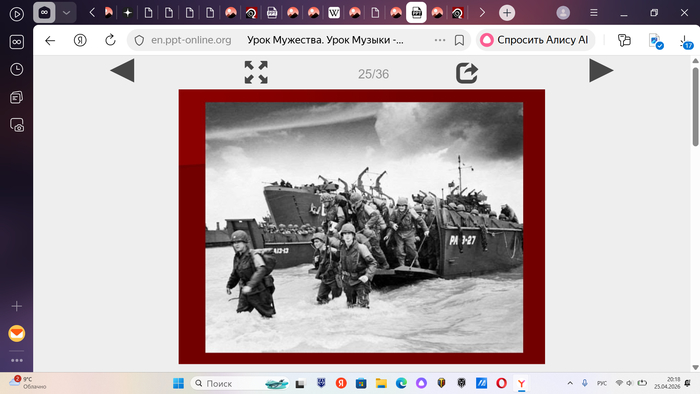Image resolution: width=700 pixels, height=394 pixels.
Task: Open Yandex app in taskbar
Action: tap(341, 383)
